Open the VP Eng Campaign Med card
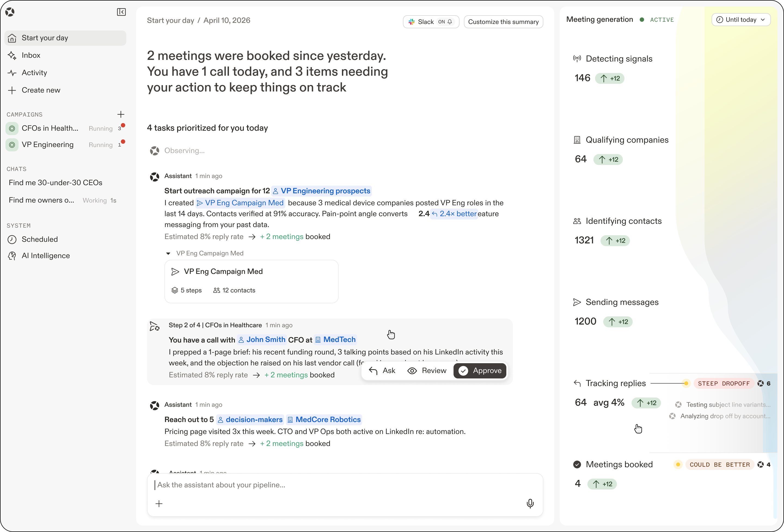The image size is (784, 532). tap(251, 281)
